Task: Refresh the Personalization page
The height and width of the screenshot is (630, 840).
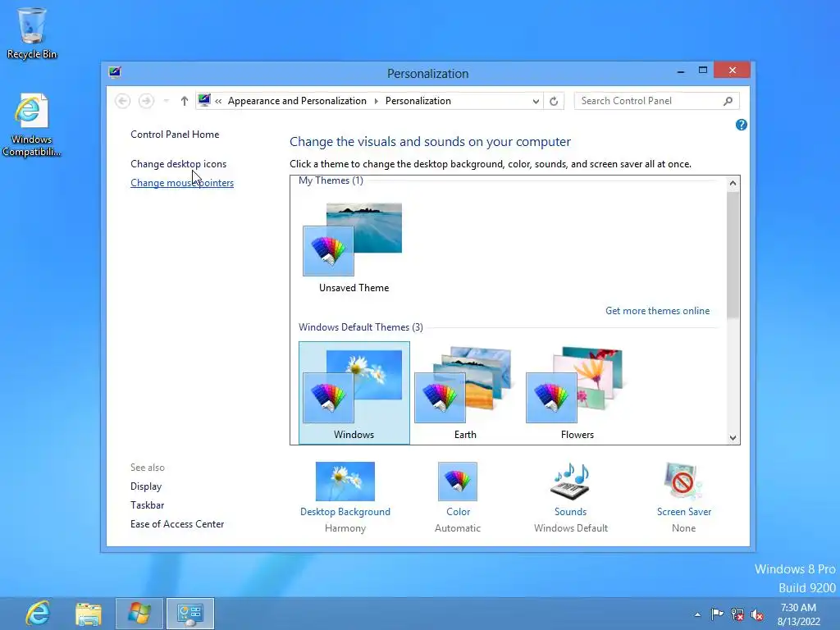Action: 554,101
